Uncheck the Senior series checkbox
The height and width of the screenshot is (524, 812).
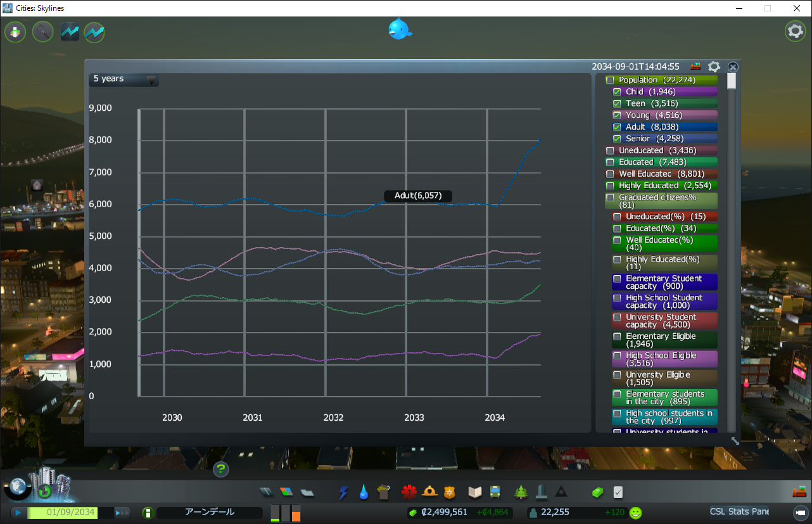coord(617,139)
